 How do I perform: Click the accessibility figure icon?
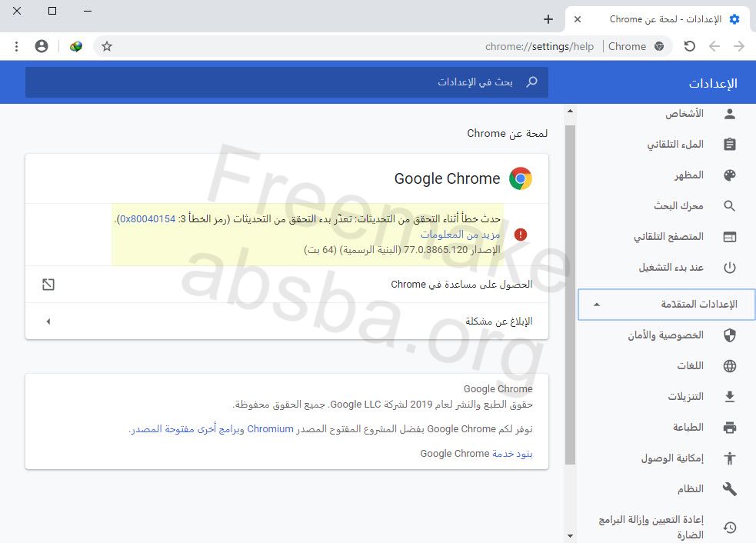tap(730, 458)
